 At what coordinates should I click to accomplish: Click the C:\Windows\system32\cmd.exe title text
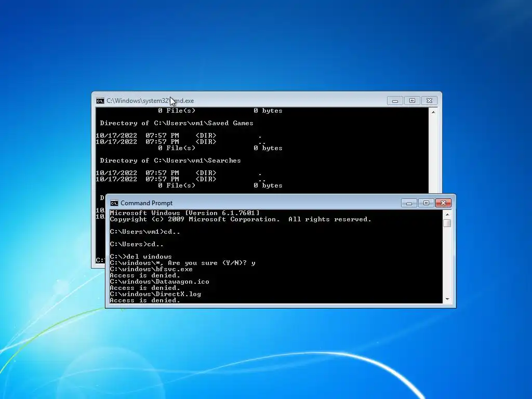click(x=150, y=101)
